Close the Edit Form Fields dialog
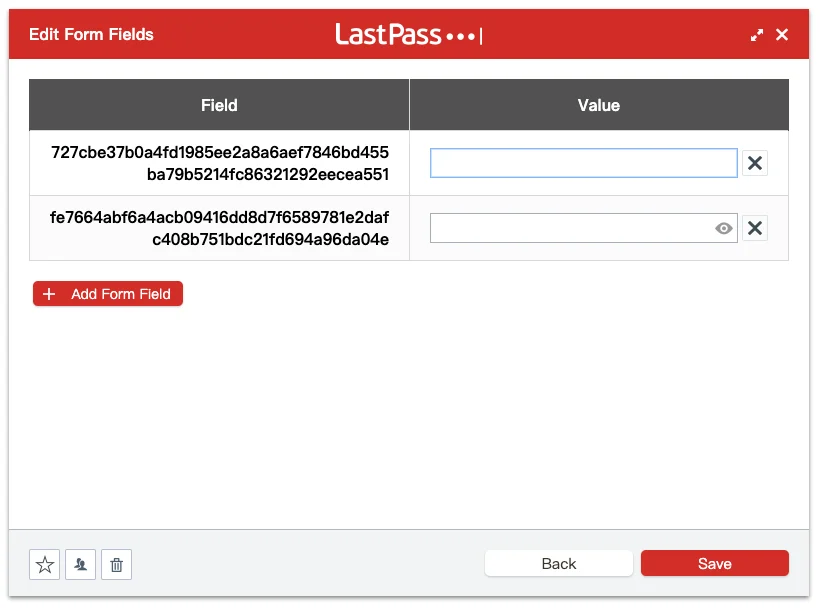The width and height of the screenshot is (820, 609). [782, 35]
